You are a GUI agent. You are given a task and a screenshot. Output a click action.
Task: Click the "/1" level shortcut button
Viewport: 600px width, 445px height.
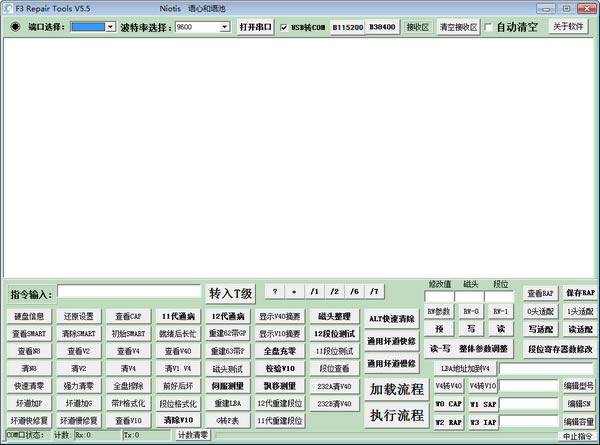(x=314, y=291)
